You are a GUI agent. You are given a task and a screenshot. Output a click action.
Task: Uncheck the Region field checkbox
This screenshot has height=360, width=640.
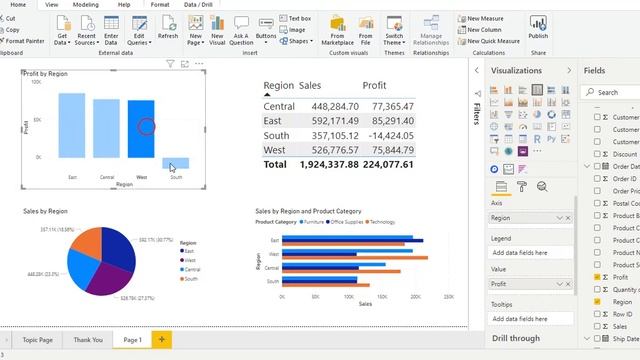point(597,302)
